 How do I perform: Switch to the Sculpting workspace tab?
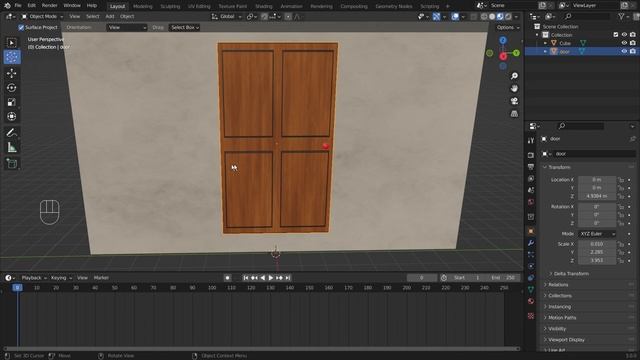point(170,6)
